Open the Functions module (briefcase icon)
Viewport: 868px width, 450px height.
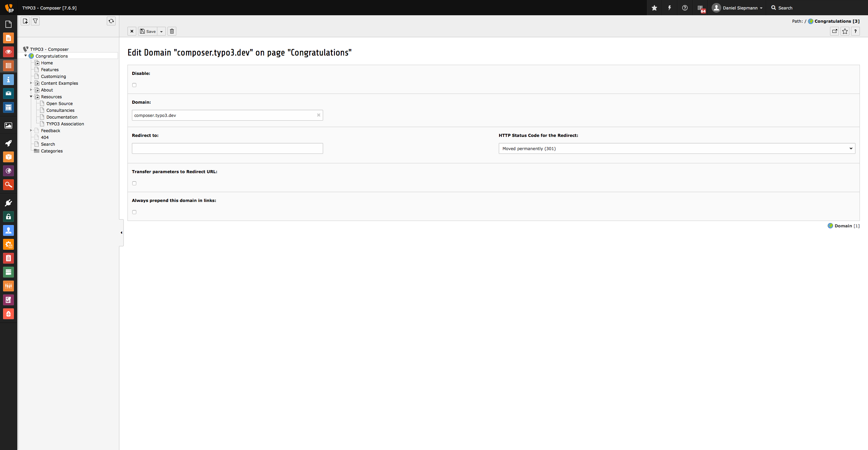pos(8,94)
